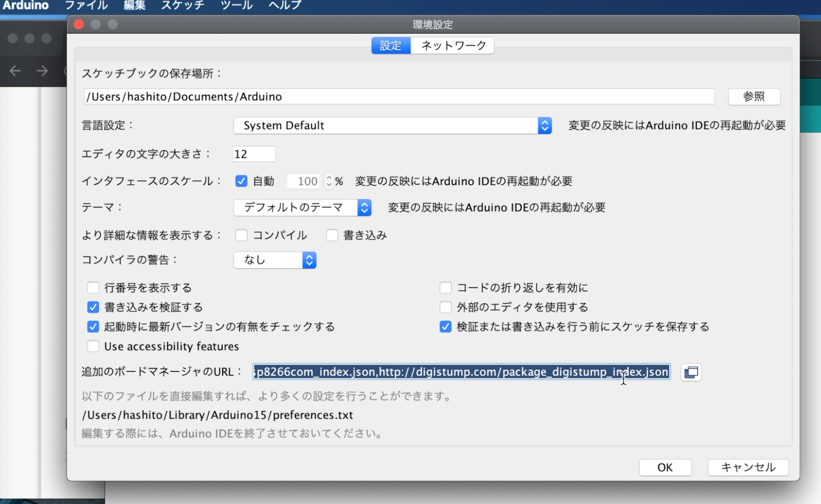
Task: Click the browser back arrow behind the dialog
Action: pyautogui.click(x=15, y=71)
